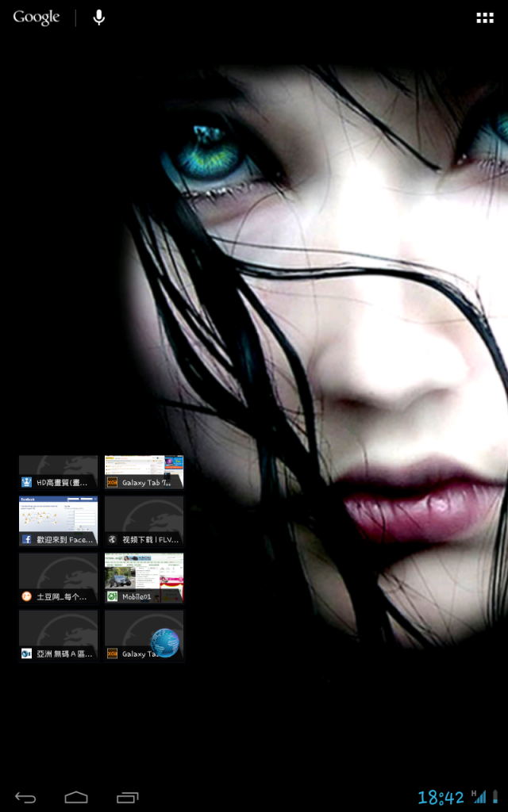Open the Mobile01 bookmark tile
Viewport: 508px width, 812px height.
(x=144, y=578)
